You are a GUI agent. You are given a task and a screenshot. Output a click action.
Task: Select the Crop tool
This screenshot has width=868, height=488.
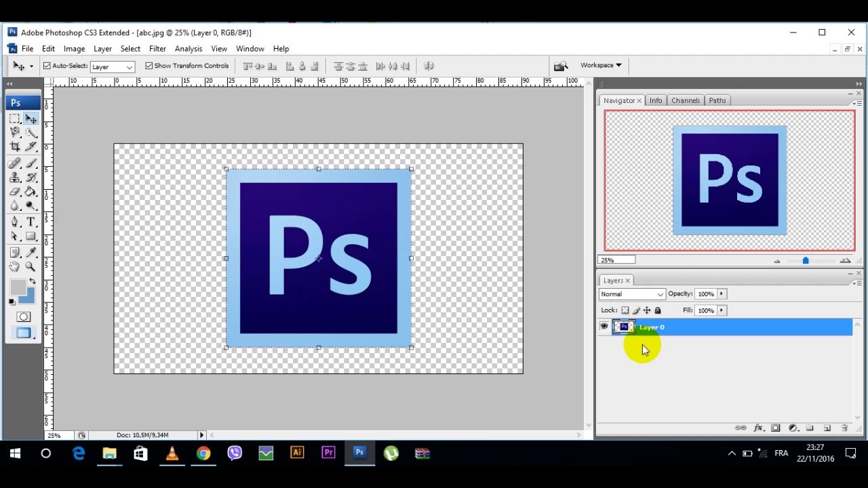[x=15, y=146]
